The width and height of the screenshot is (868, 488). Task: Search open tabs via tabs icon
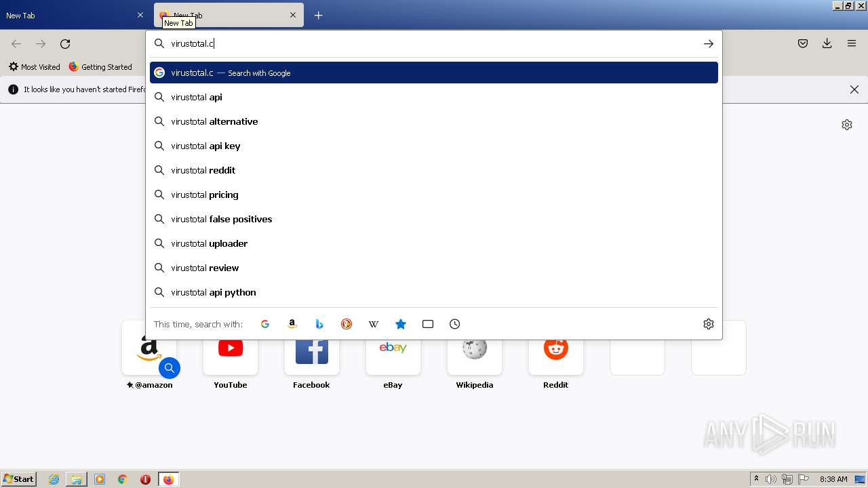[x=428, y=324]
